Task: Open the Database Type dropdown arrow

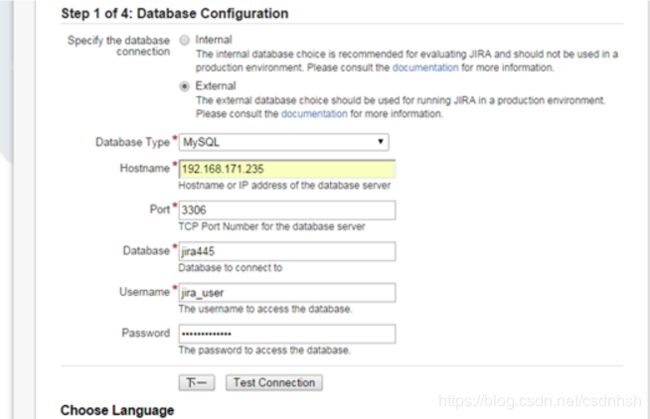Action: (380, 142)
